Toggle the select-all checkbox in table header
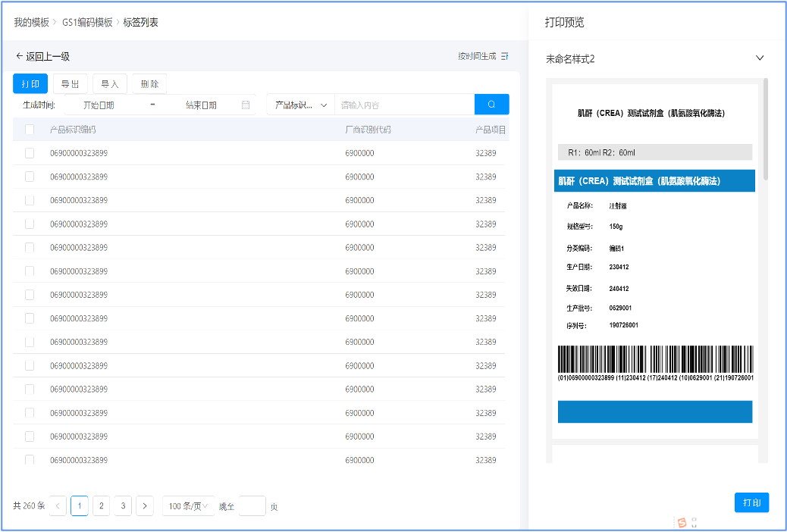787x532 pixels. point(30,130)
